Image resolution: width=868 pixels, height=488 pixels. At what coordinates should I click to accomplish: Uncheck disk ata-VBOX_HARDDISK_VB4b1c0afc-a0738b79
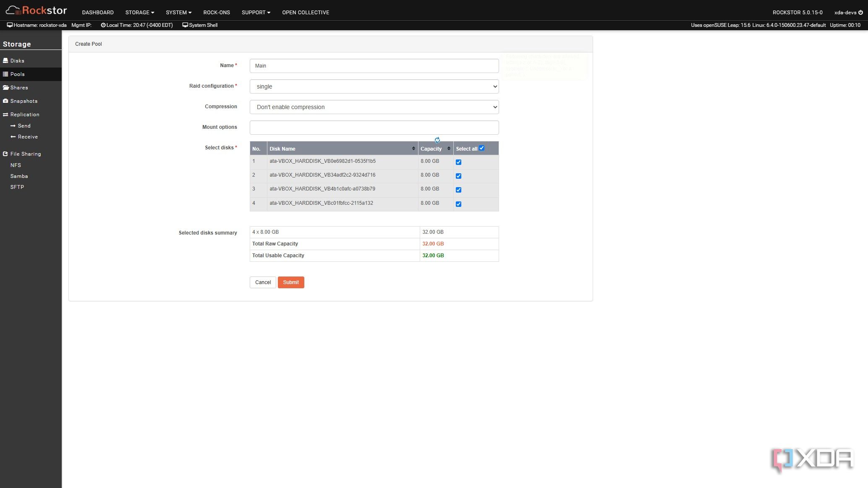458,190
